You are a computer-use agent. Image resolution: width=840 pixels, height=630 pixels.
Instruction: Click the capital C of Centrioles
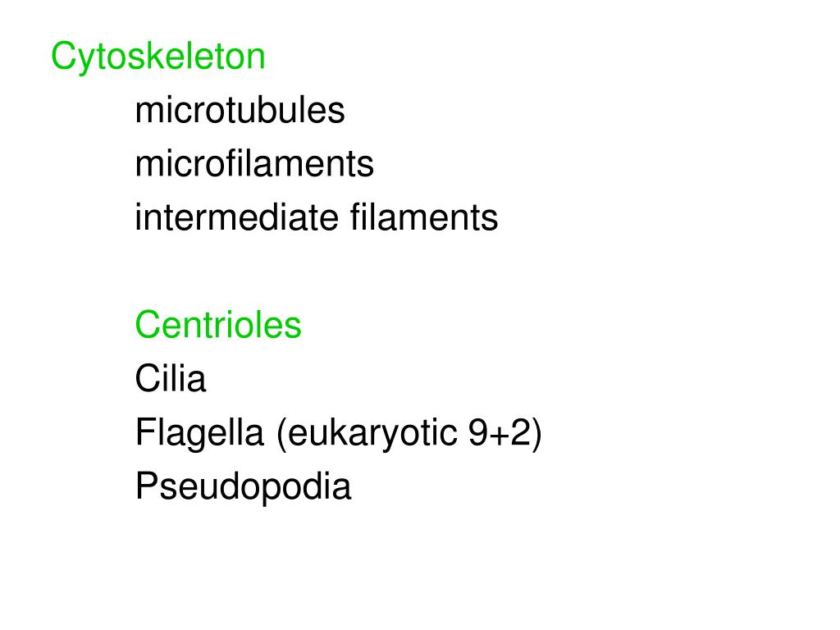pos(147,326)
